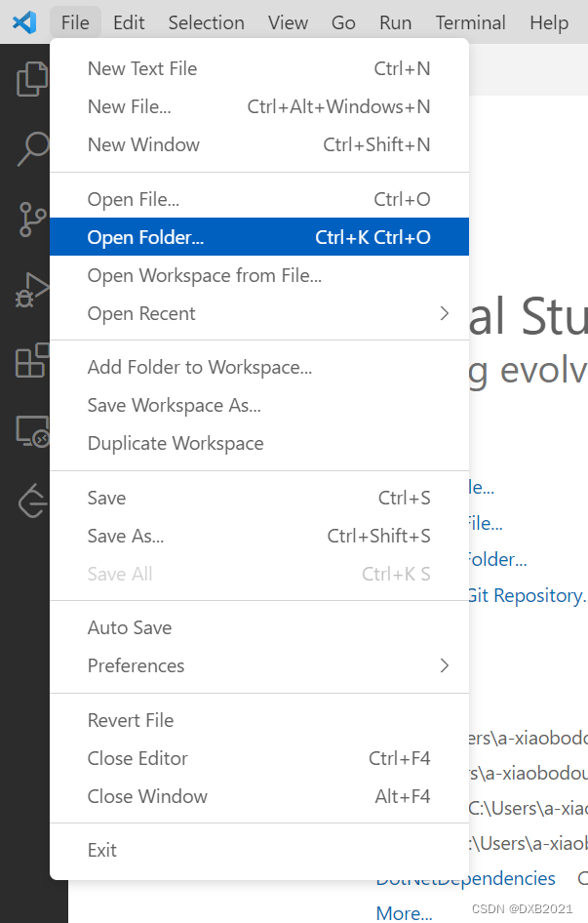This screenshot has width=588, height=923.
Task: Toggle Auto Save in File menu
Action: (x=130, y=628)
